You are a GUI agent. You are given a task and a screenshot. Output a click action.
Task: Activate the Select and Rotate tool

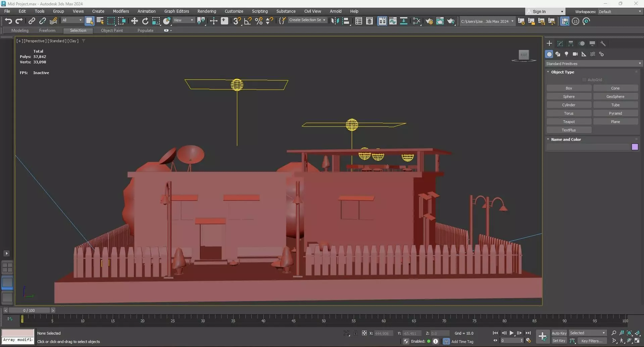(145, 21)
